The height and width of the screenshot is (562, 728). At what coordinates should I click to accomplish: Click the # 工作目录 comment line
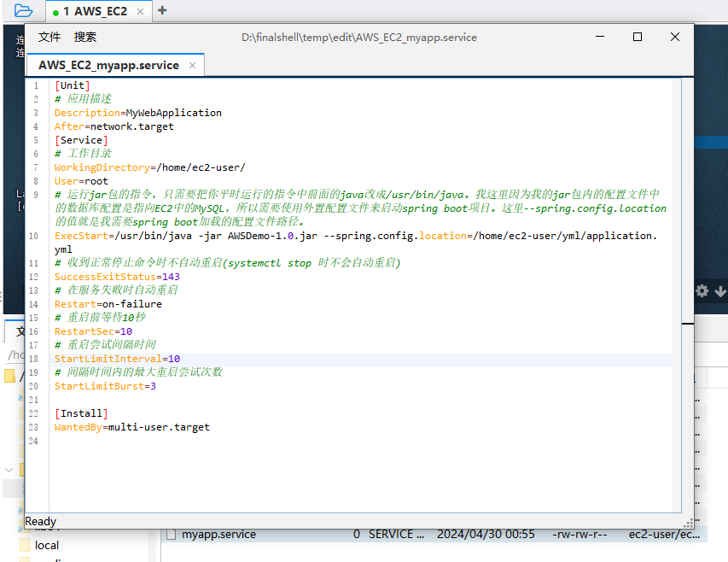pos(83,154)
